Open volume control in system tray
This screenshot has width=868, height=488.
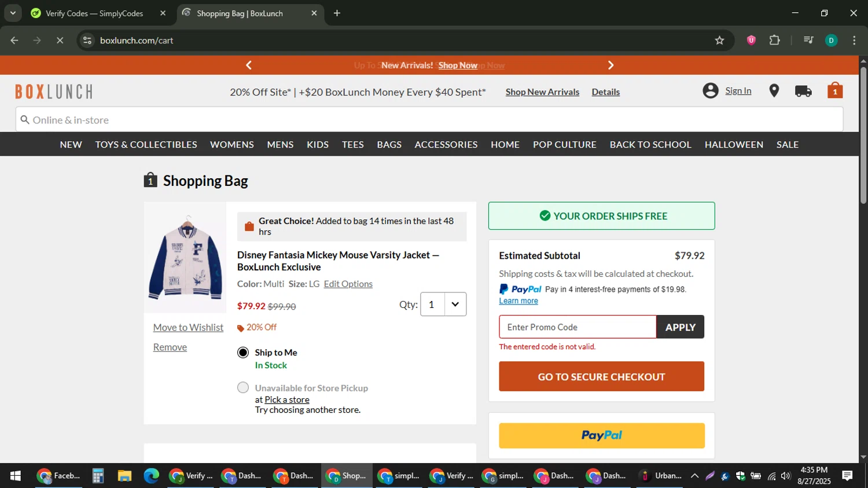[785, 476]
